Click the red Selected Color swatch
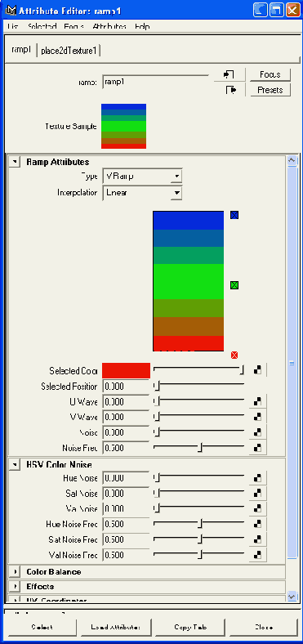This screenshot has height=644, width=303. [126, 370]
